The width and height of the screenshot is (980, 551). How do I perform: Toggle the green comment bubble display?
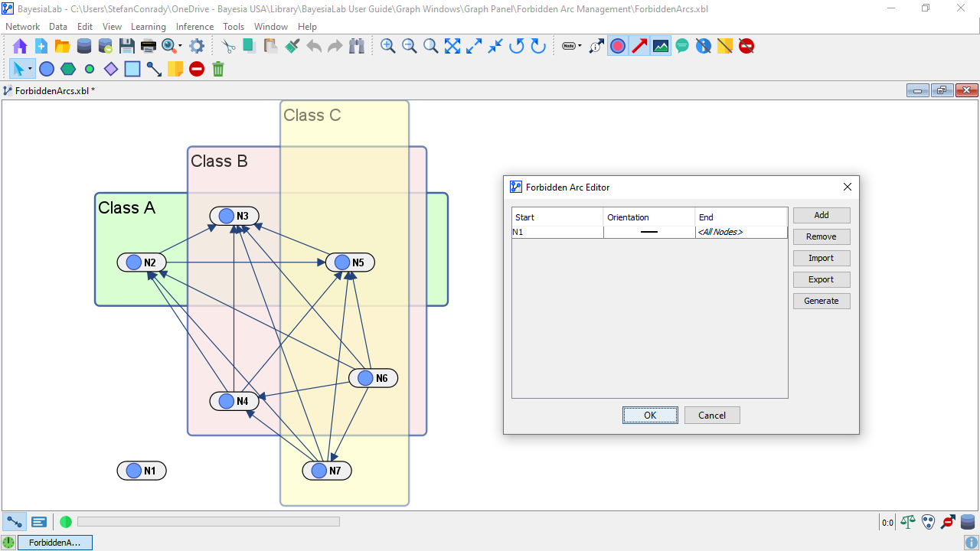(x=682, y=46)
